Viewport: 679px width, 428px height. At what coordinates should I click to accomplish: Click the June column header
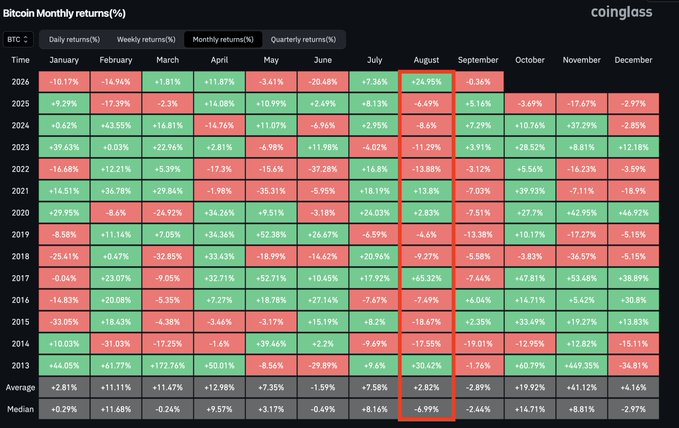click(x=323, y=60)
